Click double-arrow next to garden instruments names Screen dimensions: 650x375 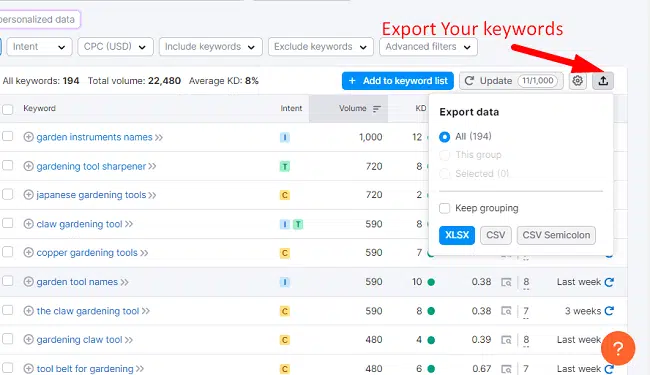(x=159, y=137)
